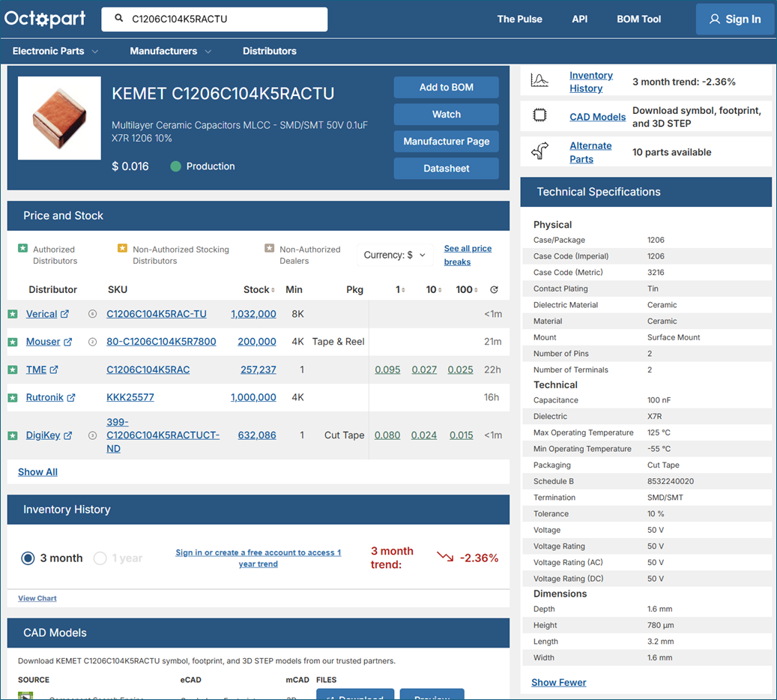Viewport: 777px width, 700px height.
Task: Click the View Chart link
Action: point(37,598)
